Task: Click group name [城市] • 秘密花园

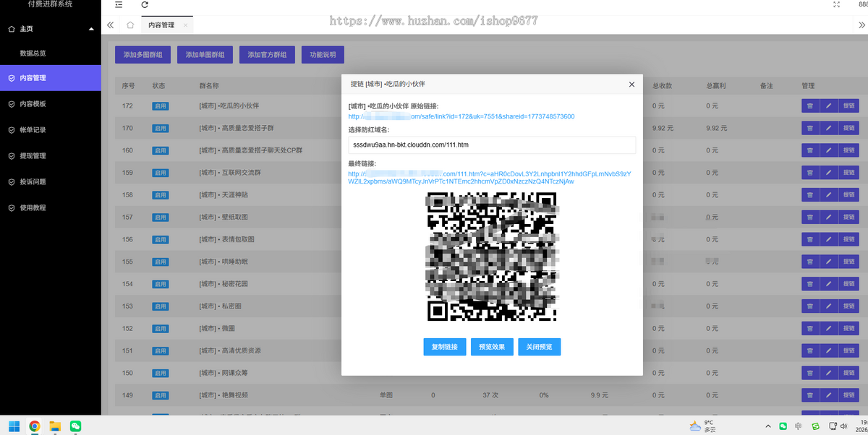Action: (224, 284)
